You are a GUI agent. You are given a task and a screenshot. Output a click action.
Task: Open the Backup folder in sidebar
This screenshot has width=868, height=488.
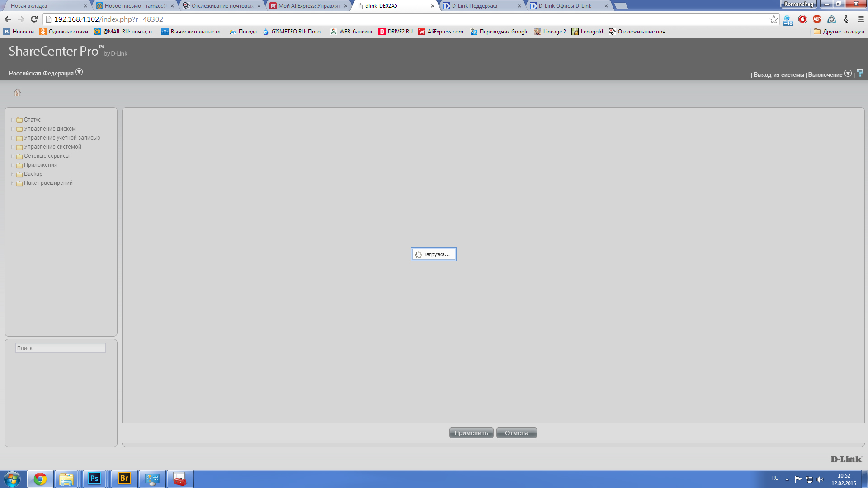pyautogui.click(x=33, y=174)
